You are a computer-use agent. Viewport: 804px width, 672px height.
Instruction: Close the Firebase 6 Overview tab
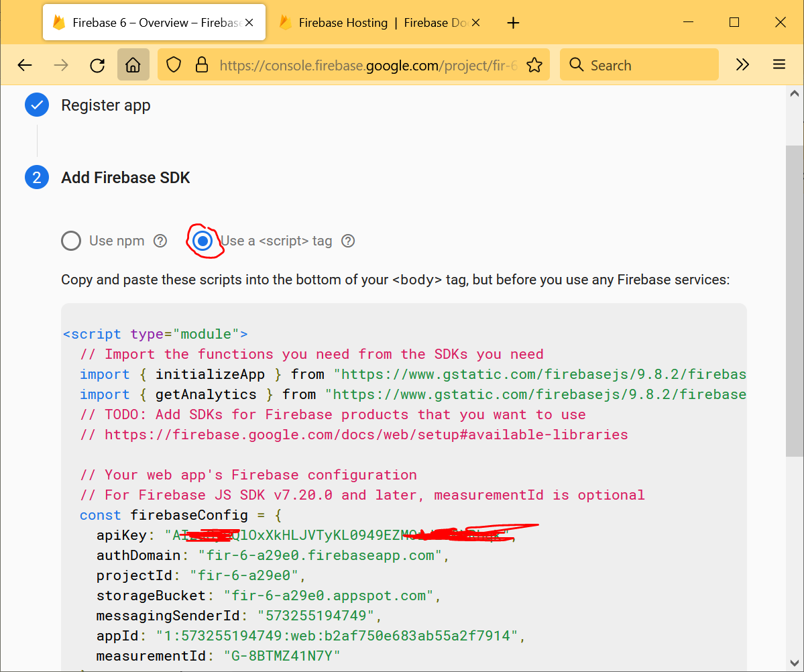(x=249, y=23)
